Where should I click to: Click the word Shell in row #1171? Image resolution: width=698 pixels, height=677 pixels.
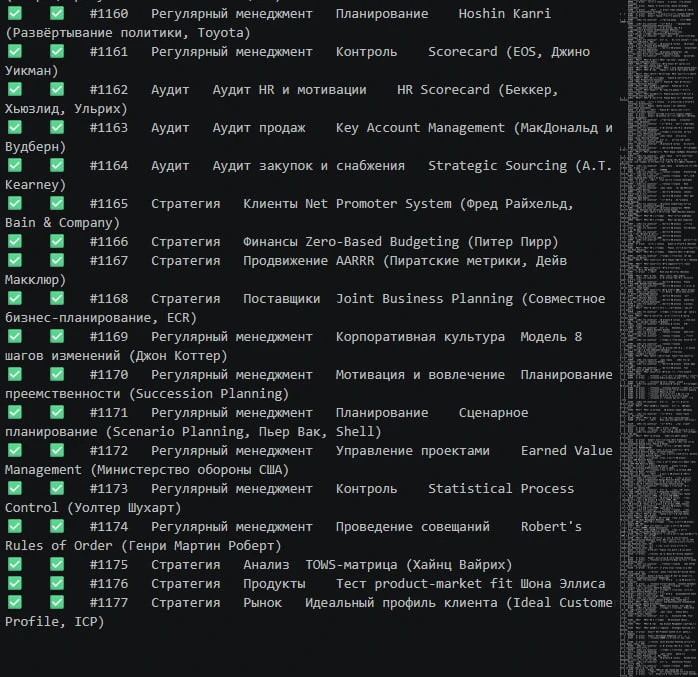click(x=355, y=432)
